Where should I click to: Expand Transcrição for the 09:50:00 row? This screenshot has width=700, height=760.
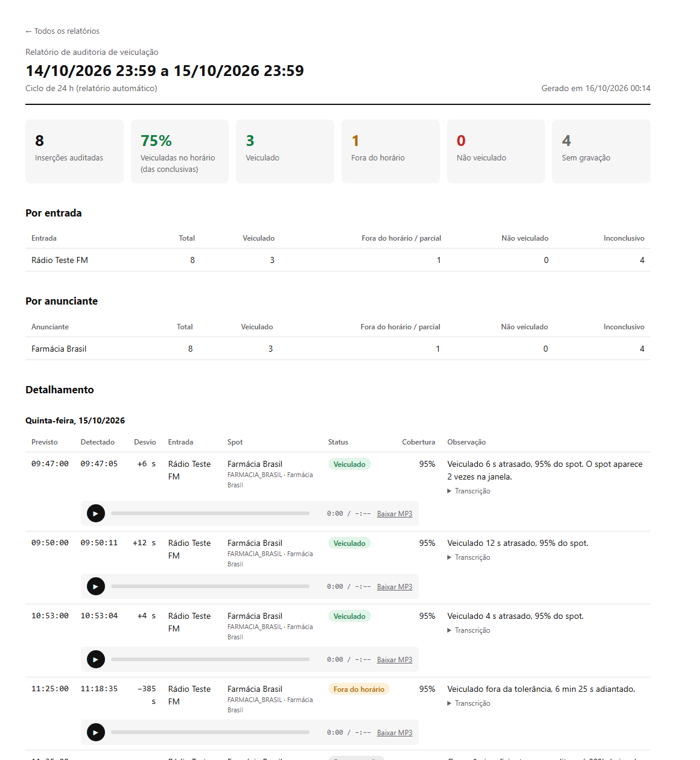coord(469,557)
